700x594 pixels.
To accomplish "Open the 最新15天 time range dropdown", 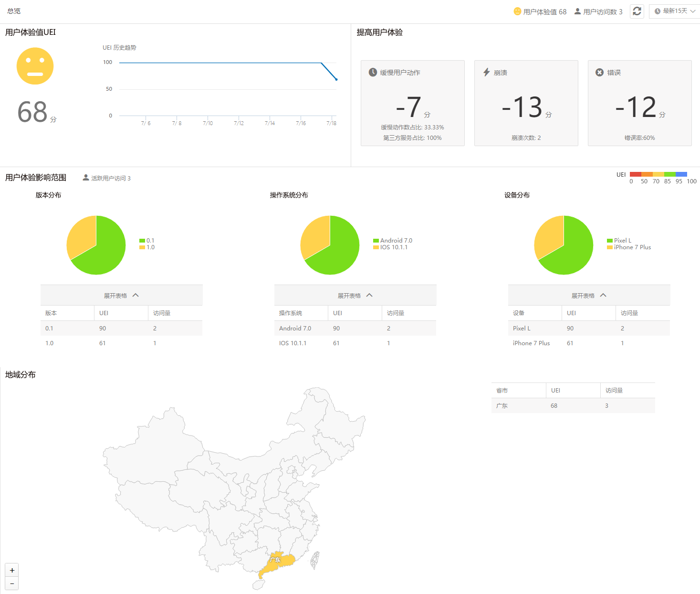I will click(x=674, y=11).
